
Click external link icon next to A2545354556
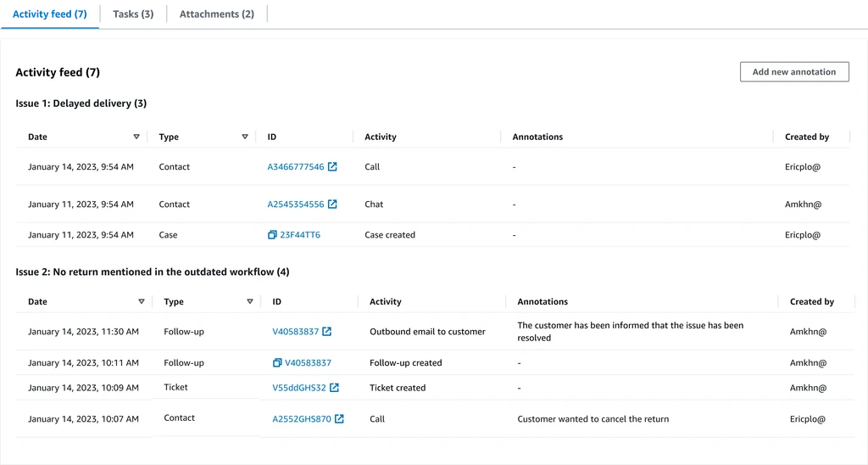pos(332,204)
